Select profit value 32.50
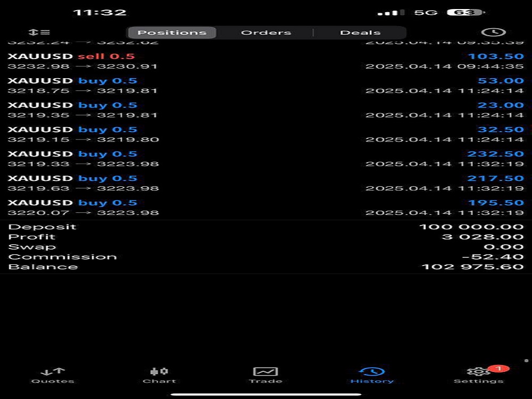 pyautogui.click(x=501, y=130)
